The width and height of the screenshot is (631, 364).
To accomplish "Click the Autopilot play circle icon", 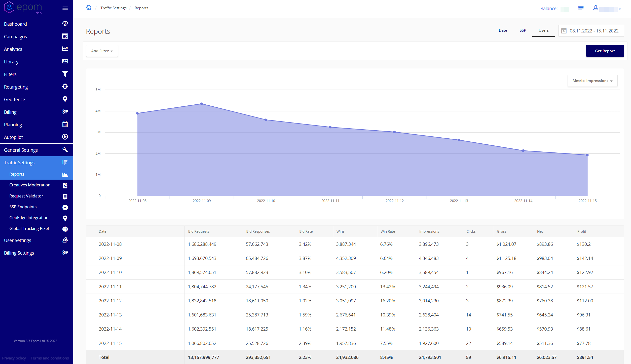I will pyautogui.click(x=65, y=137).
